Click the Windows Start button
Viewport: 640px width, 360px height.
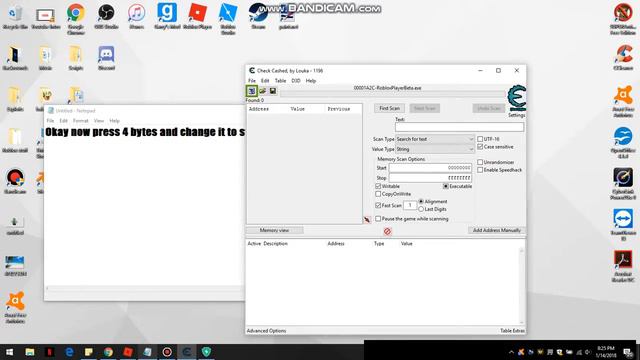tap(9, 351)
